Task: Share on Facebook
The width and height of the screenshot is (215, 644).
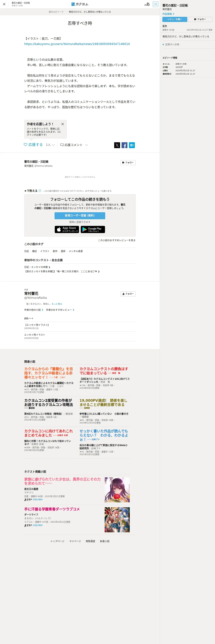Action: click(x=124, y=145)
